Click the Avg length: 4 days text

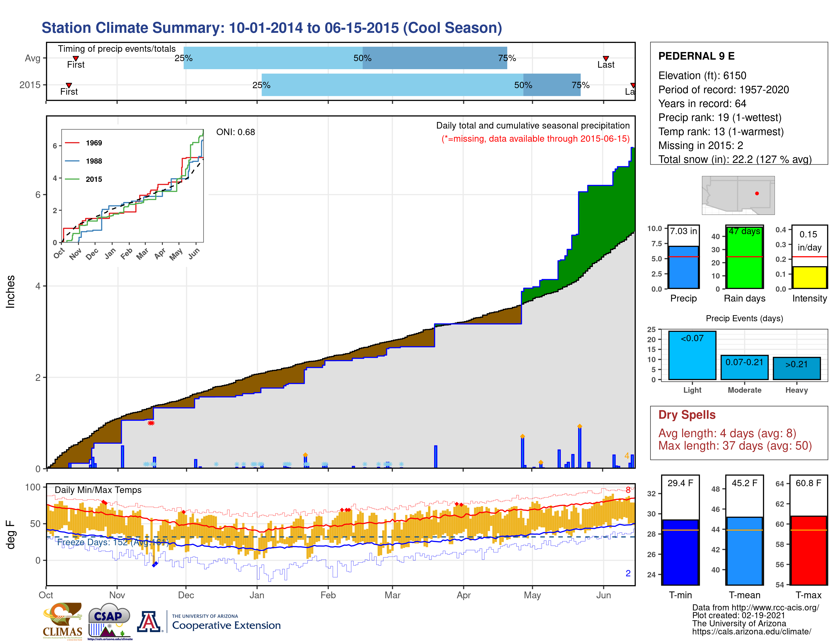coord(727,433)
